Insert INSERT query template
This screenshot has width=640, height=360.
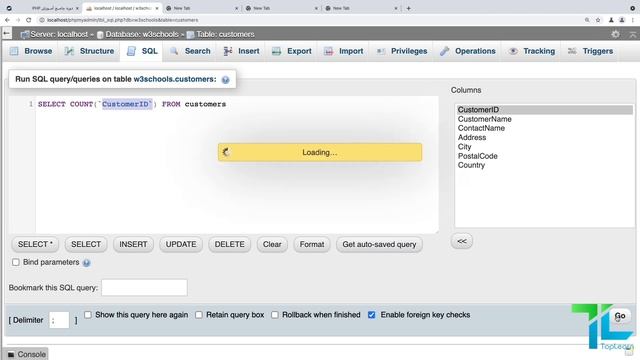click(133, 244)
